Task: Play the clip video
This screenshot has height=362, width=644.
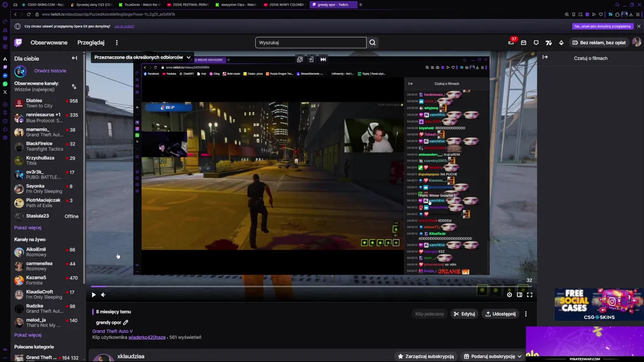Action: click(x=94, y=295)
